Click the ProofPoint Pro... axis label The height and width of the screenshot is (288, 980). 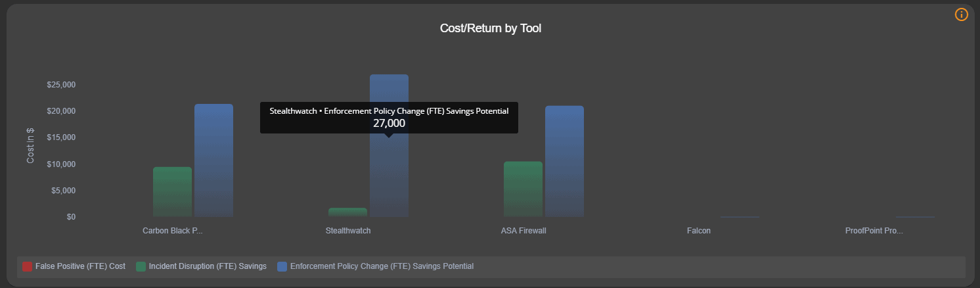click(874, 231)
